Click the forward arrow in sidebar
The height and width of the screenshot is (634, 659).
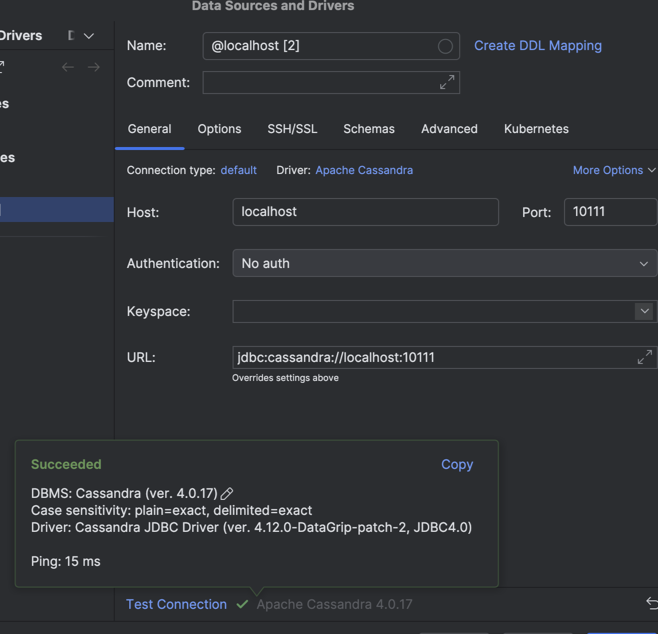(x=94, y=67)
